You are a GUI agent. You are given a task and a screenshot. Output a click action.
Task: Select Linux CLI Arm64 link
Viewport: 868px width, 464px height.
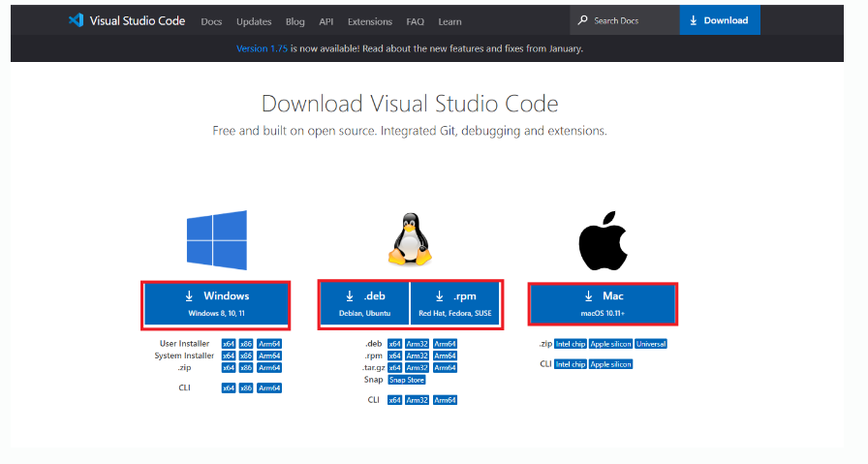(x=445, y=400)
